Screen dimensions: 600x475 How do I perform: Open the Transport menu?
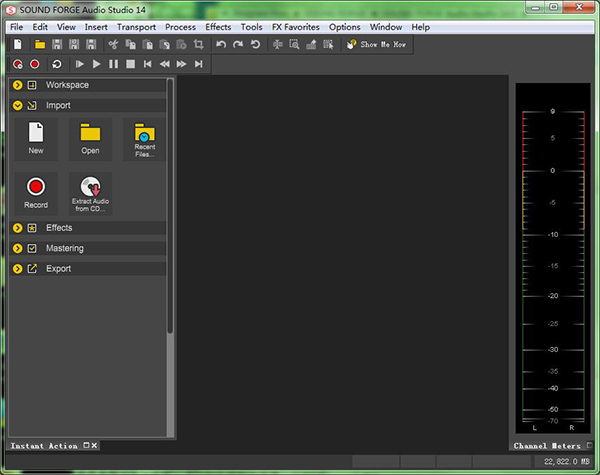[x=136, y=27]
